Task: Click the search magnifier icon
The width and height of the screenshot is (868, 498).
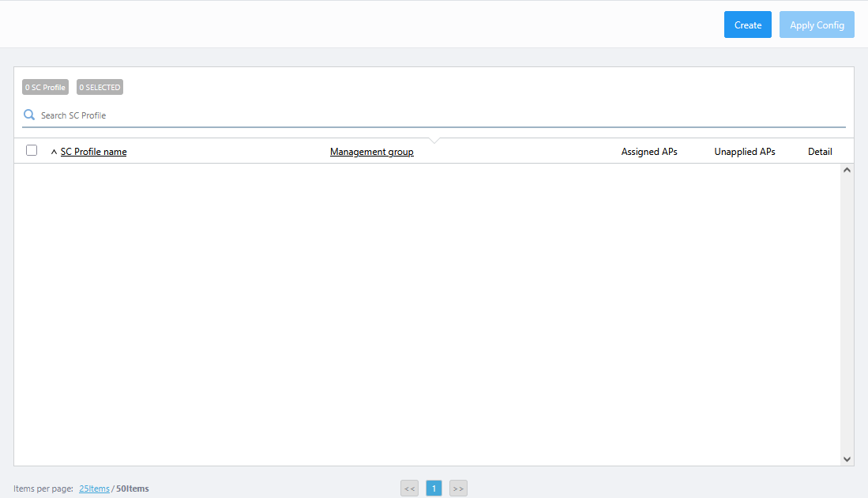Action: [29, 115]
